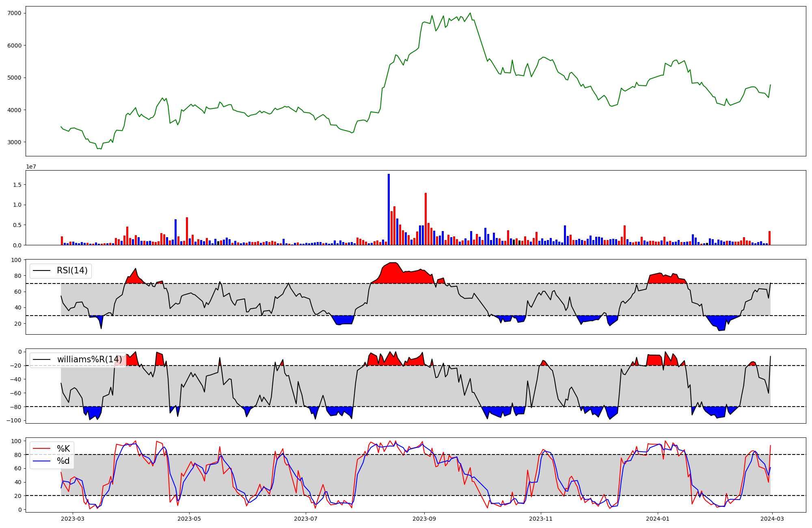The width and height of the screenshot is (812, 528).
Task: Click the 2023-03 date tick label
Action: [73, 519]
